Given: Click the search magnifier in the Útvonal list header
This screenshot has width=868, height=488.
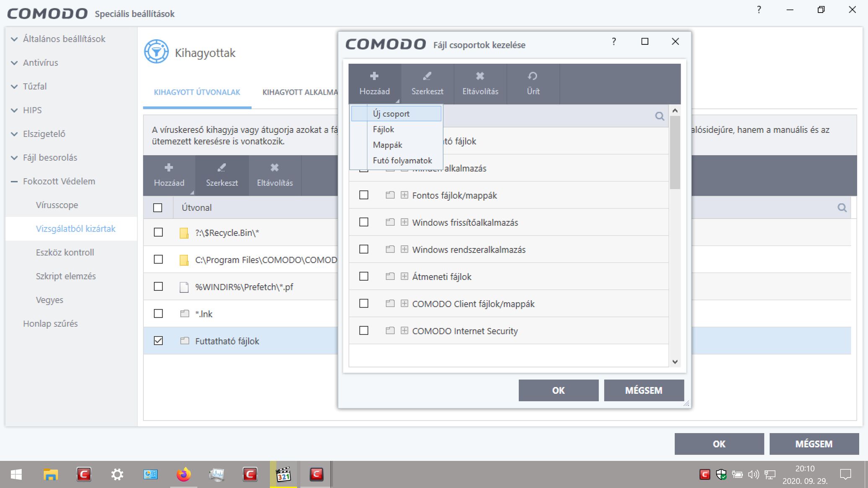Looking at the screenshot, I should 842,208.
